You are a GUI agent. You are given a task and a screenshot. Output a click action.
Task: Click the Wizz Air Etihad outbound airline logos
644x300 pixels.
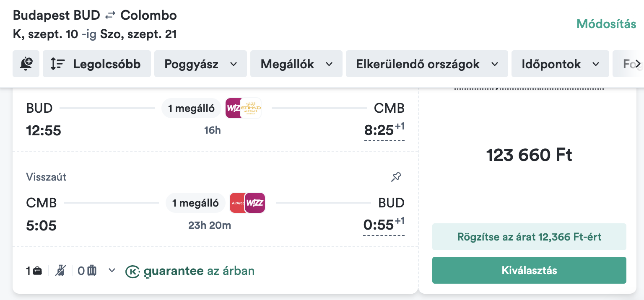tap(243, 108)
